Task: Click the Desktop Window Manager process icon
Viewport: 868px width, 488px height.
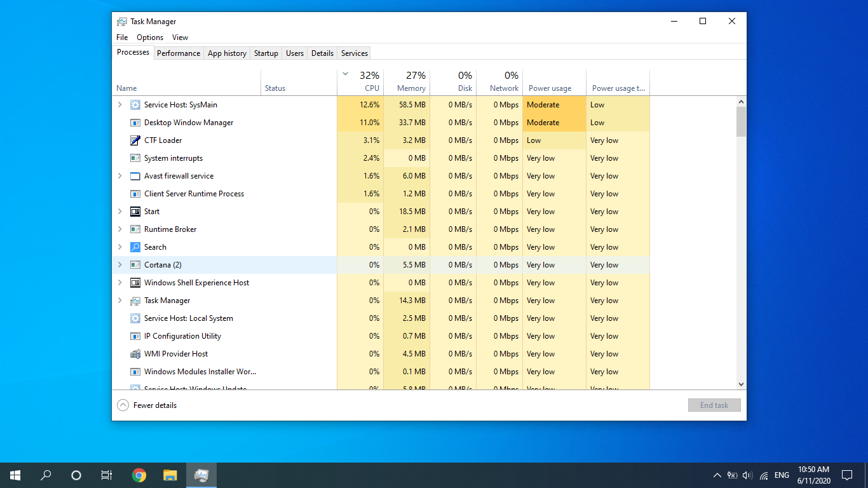Action: (135, 123)
